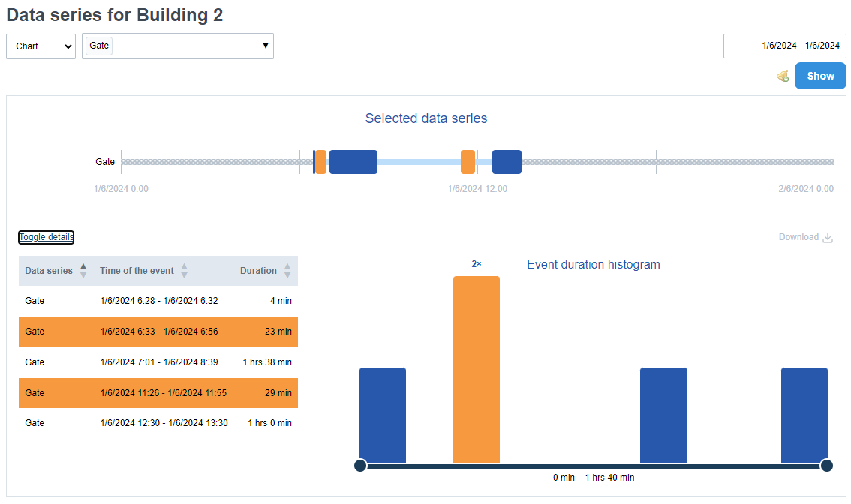Toggle details visibility
The width and height of the screenshot is (851, 504).
tap(47, 237)
